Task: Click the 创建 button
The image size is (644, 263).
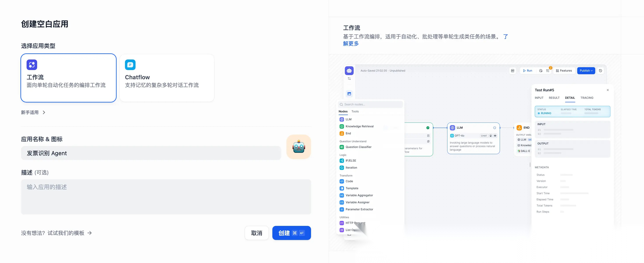Action: point(291,233)
